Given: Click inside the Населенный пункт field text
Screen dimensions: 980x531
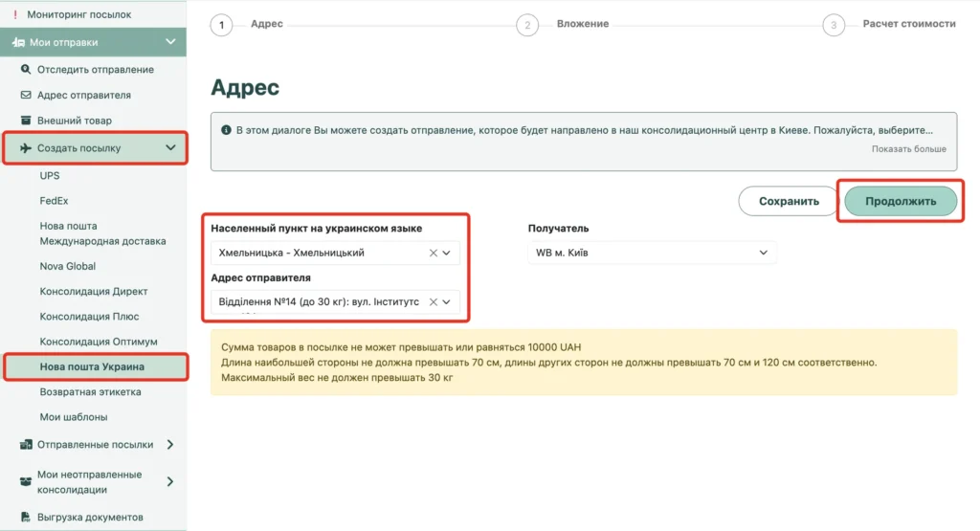Looking at the screenshot, I should [291, 253].
